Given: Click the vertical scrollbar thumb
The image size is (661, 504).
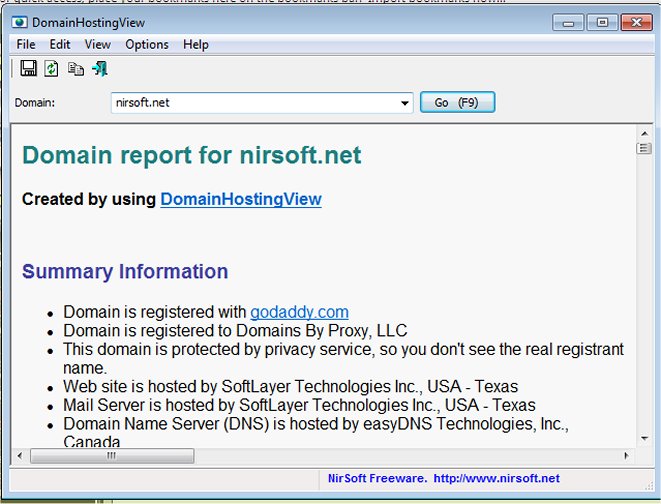Looking at the screenshot, I should pos(644,148).
